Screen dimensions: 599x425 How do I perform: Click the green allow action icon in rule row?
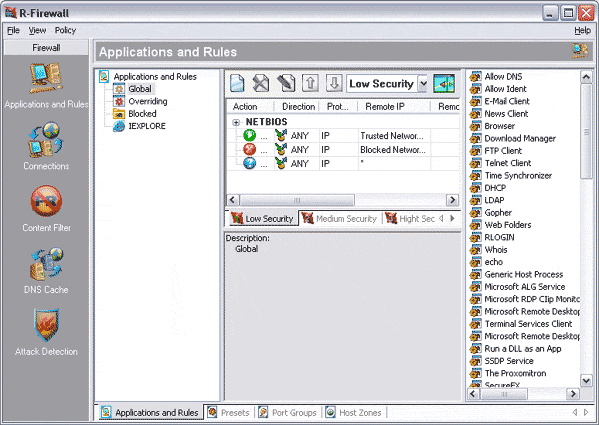click(x=249, y=135)
